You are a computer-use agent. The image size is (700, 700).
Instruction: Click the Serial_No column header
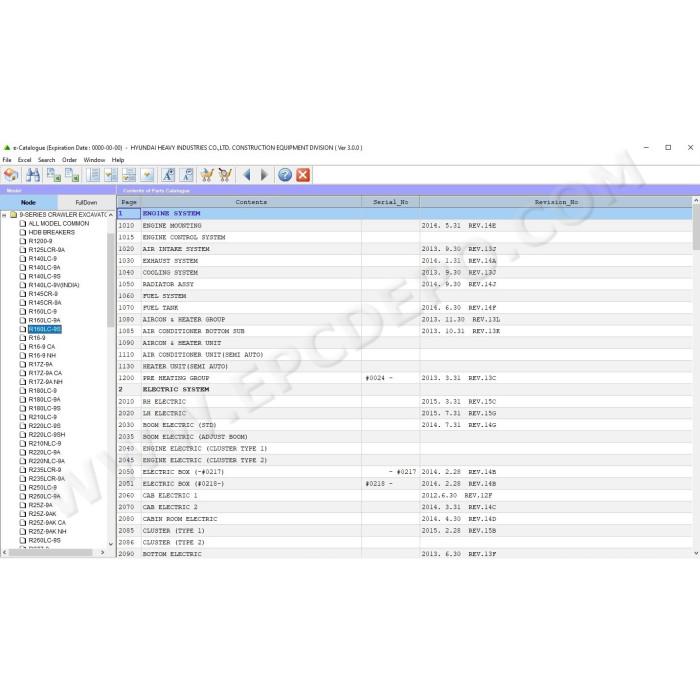coord(391,202)
